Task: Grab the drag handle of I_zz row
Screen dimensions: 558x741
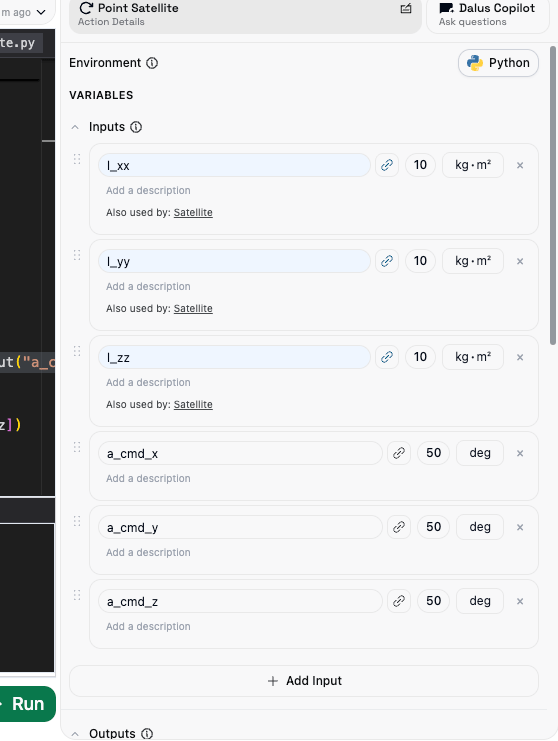Action: coord(77,352)
